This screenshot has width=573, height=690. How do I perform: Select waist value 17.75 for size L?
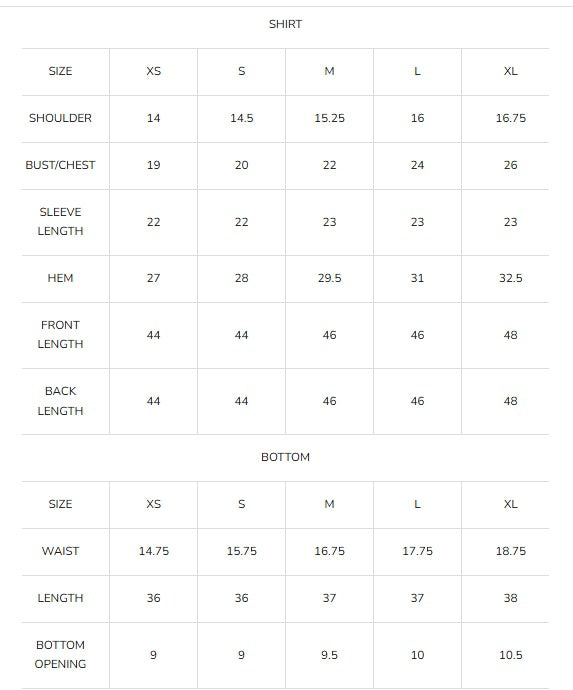417,551
